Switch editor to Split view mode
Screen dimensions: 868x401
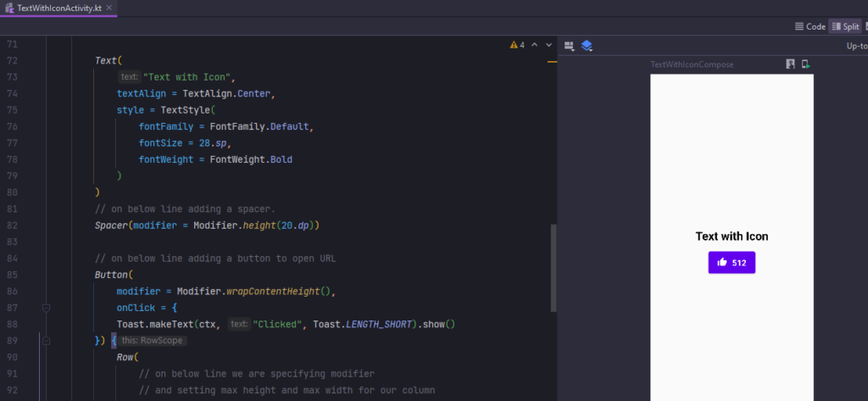click(x=845, y=26)
